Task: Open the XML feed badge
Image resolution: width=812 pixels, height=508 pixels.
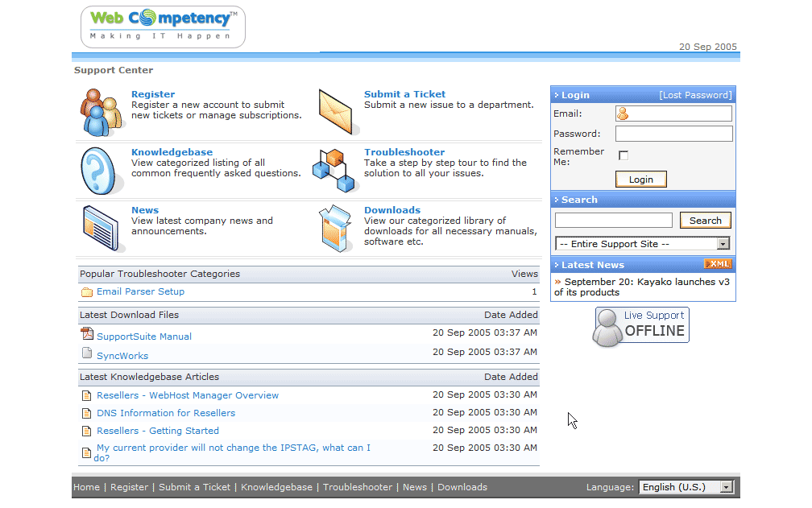Action: tap(717, 264)
